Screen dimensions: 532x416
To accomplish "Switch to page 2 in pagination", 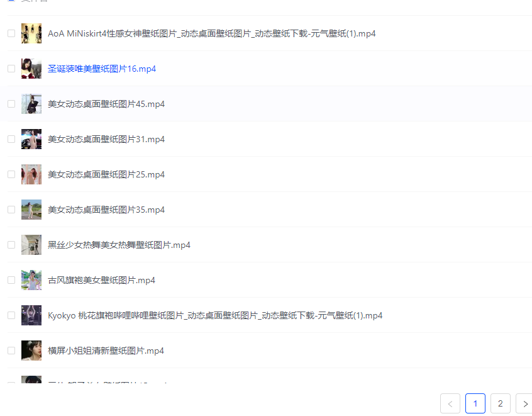I will [x=500, y=403].
